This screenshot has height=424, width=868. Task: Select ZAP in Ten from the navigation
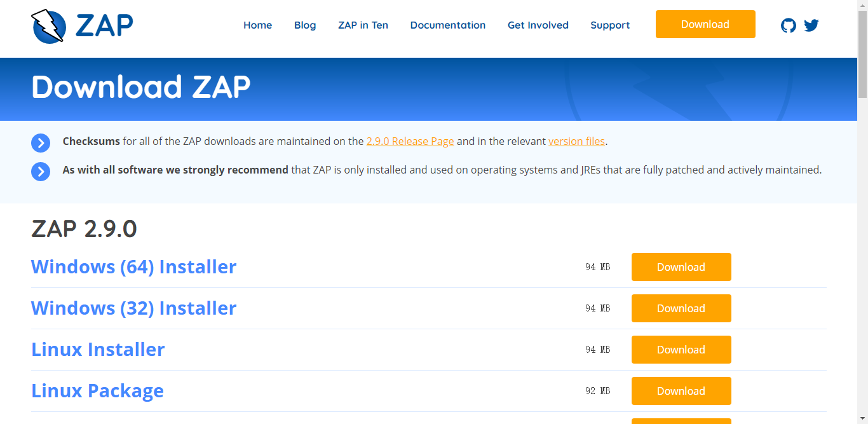coord(363,25)
